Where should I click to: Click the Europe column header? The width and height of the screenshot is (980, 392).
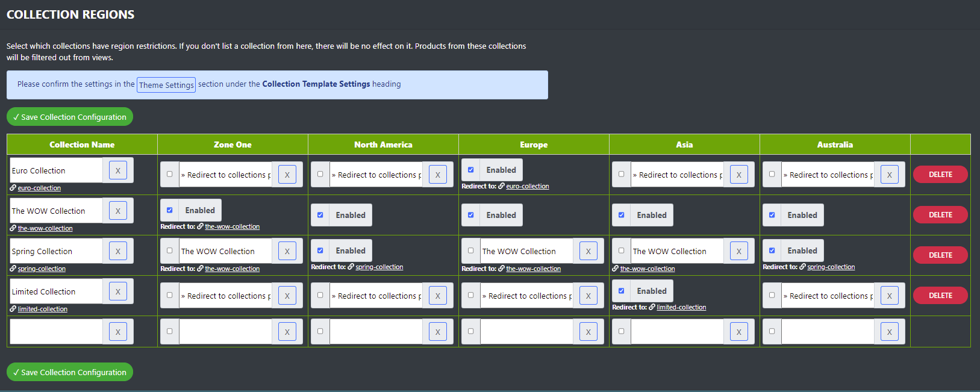coord(534,145)
